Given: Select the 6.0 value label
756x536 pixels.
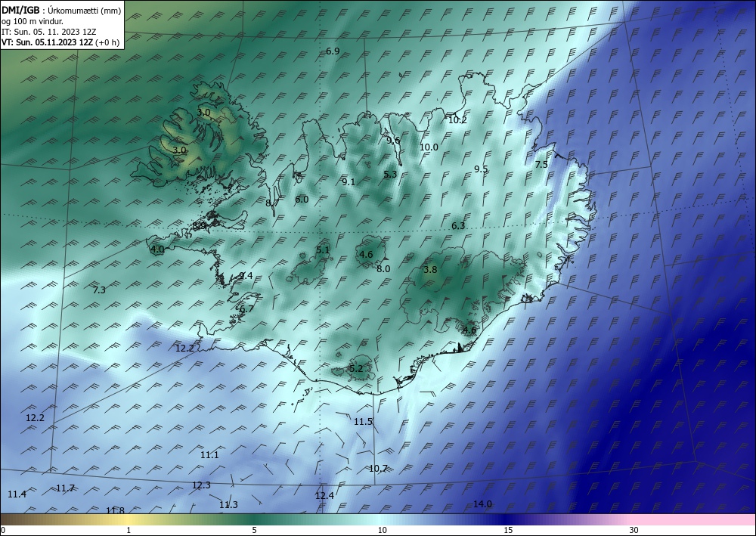Looking at the screenshot, I should (x=302, y=199).
